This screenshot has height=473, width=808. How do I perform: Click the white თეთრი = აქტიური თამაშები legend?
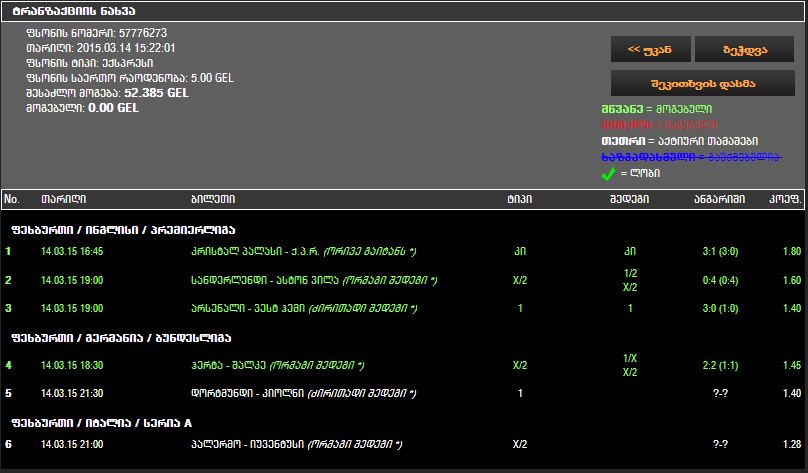click(x=680, y=141)
